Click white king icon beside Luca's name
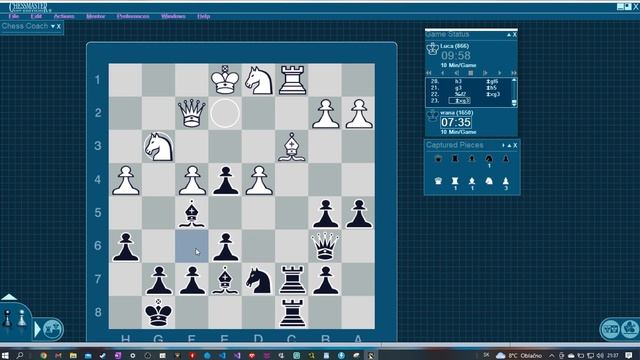Viewport: 640px width, 360px height. pyautogui.click(x=432, y=49)
